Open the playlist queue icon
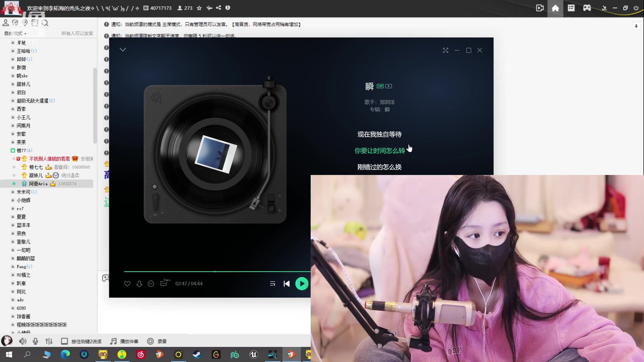 pyautogui.click(x=272, y=284)
